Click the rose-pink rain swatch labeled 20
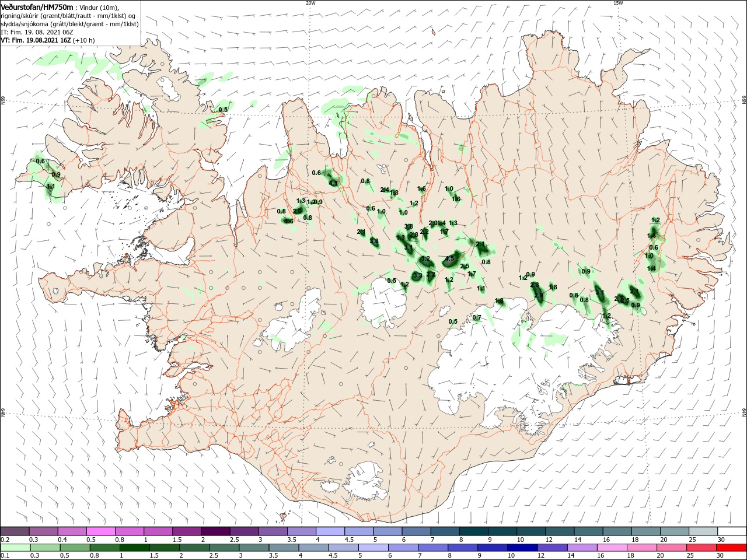The width and height of the screenshot is (747, 560). tap(672, 548)
